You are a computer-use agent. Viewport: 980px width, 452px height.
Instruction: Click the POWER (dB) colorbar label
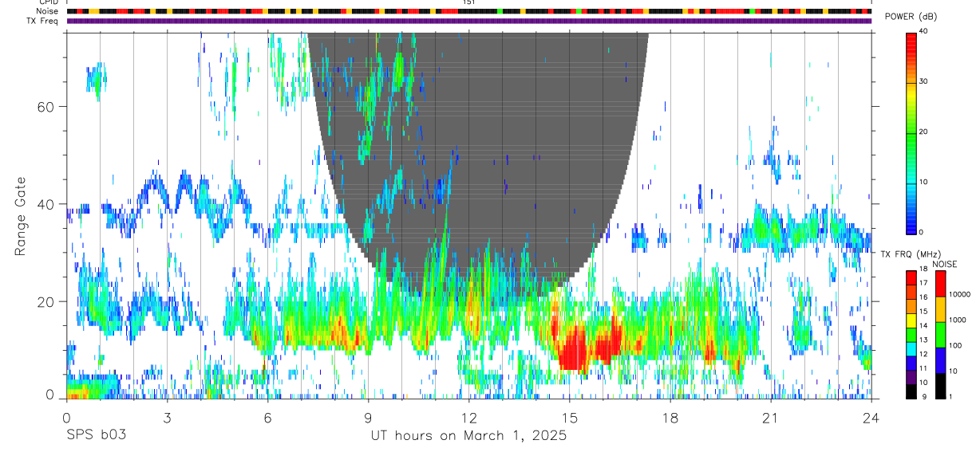911,18
